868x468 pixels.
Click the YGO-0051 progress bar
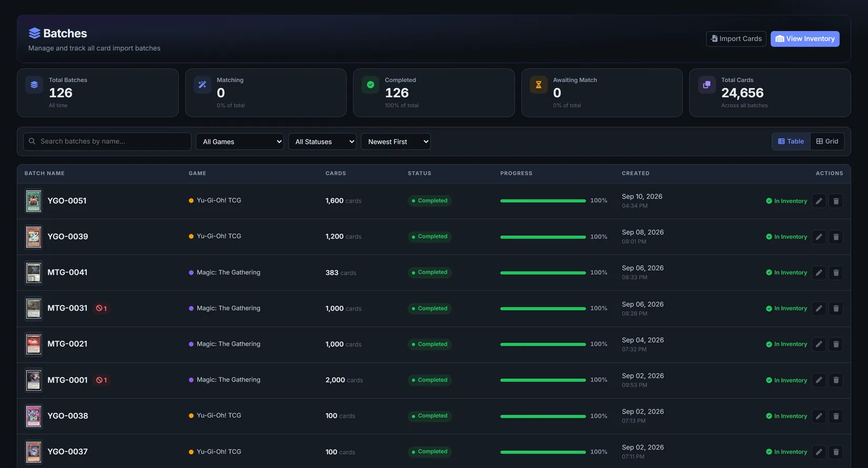pos(543,201)
